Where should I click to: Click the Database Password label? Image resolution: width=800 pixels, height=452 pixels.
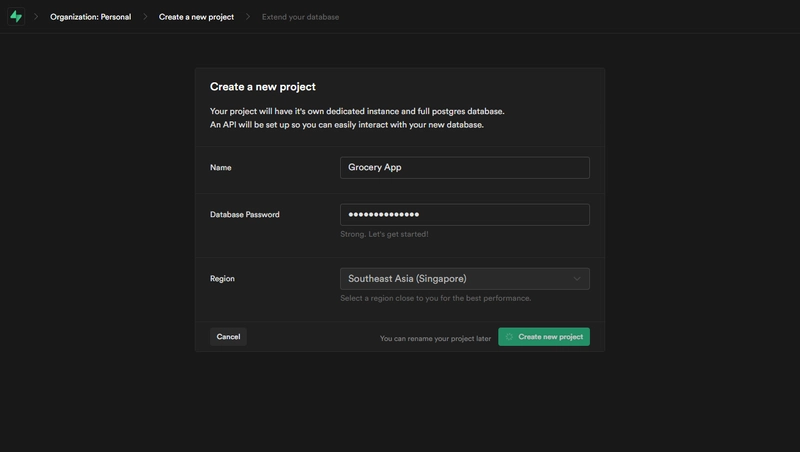click(244, 214)
